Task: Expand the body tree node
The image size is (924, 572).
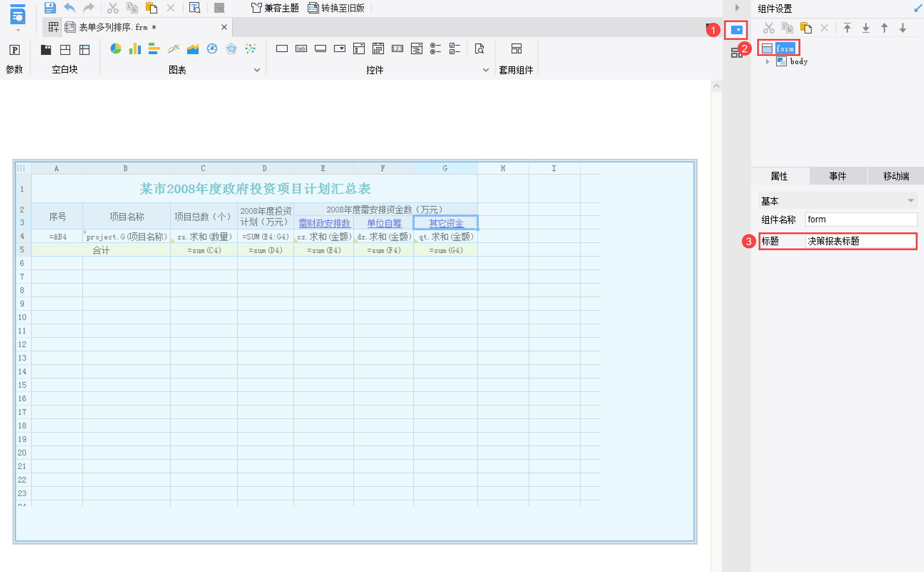Action: tap(768, 62)
